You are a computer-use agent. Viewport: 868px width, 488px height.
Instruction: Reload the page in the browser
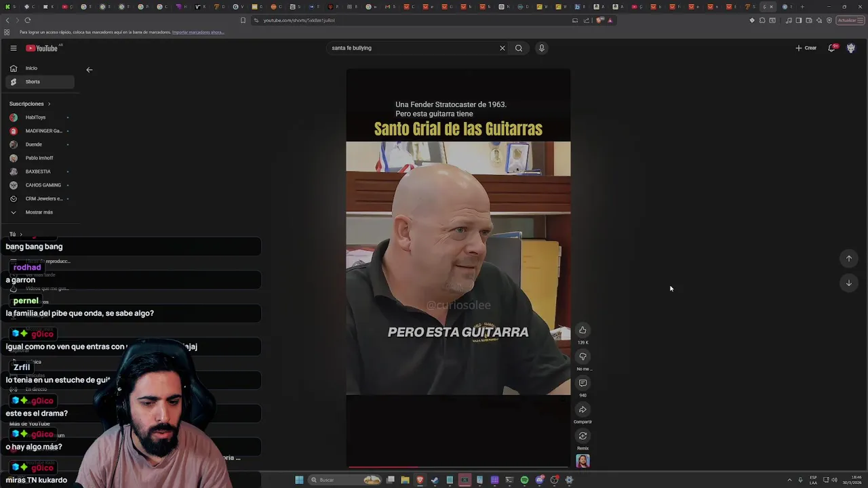tap(28, 20)
